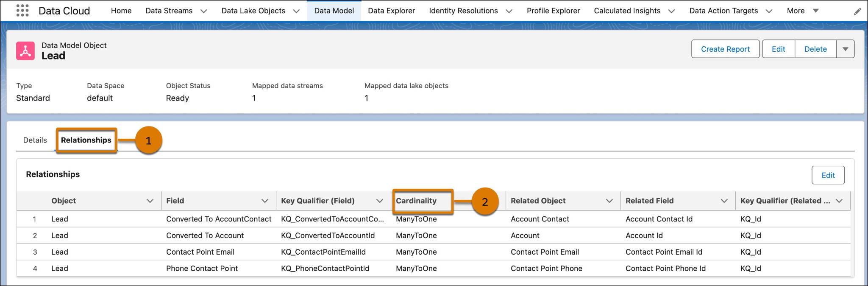Click the Delete button

tap(815, 49)
